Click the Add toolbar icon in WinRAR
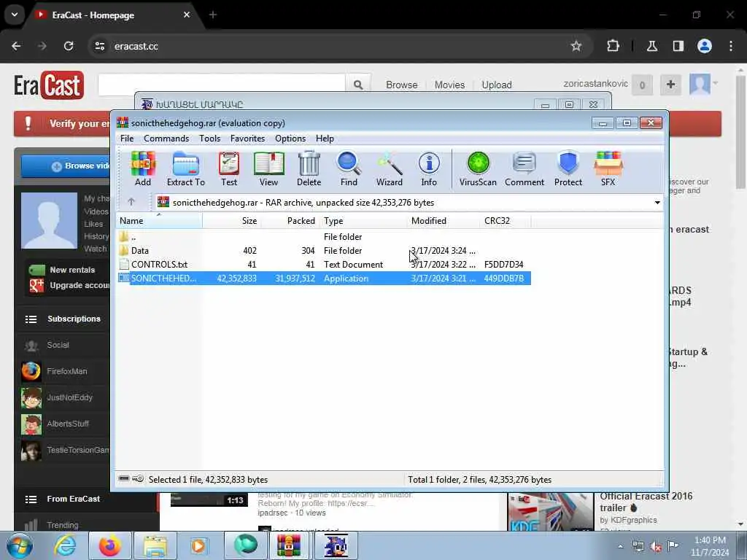This screenshot has width=747, height=560. coord(142,168)
